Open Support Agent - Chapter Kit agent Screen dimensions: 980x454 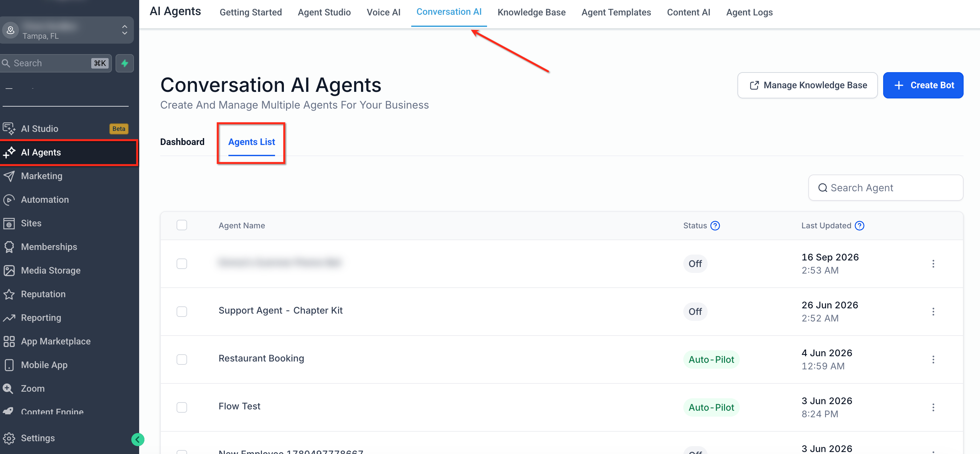coord(280,310)
